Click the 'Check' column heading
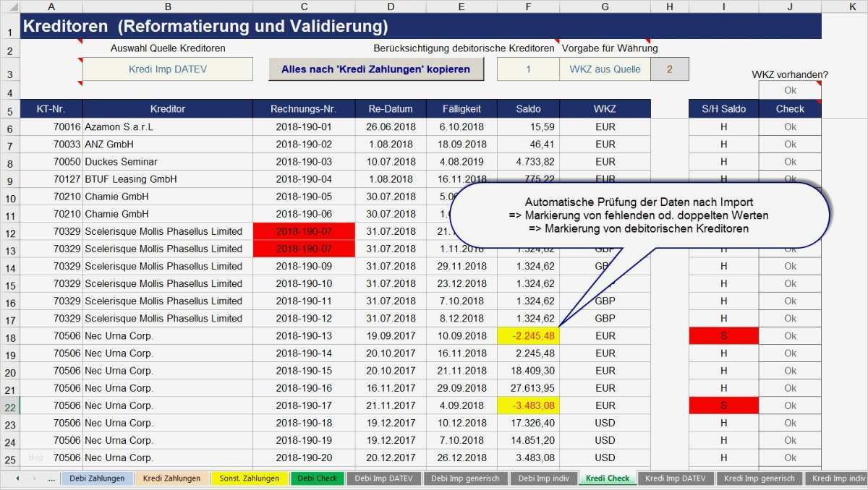This screenshot has width=868, height=490. (790, 109)
